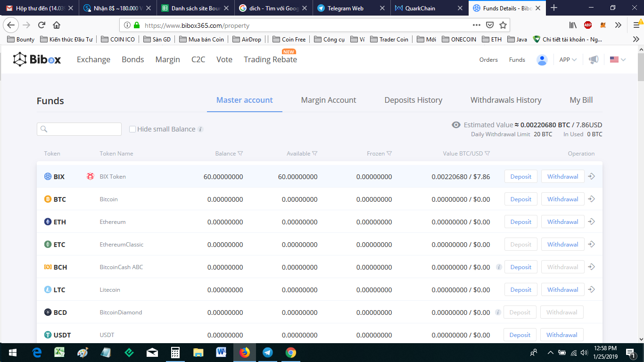Image resolution: width=644 pixels, height=362 pixels.
Task: Click Withdrawal for USDT
Action: 562,335
